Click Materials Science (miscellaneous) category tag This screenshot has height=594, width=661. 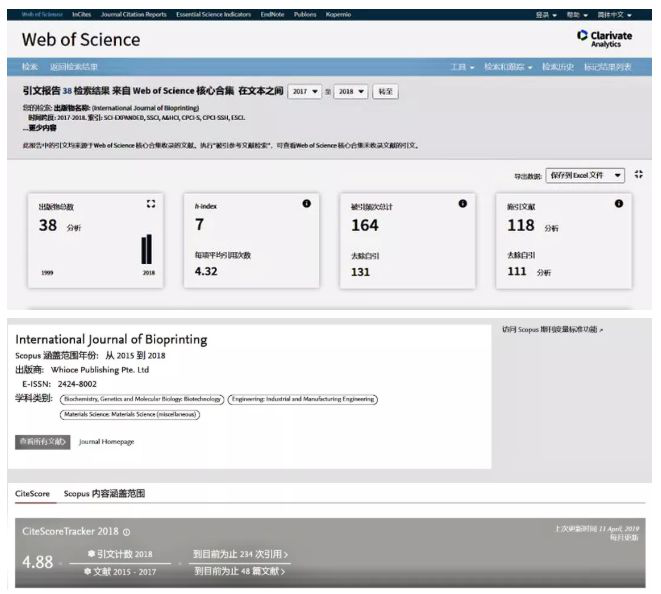pos(130,414)
